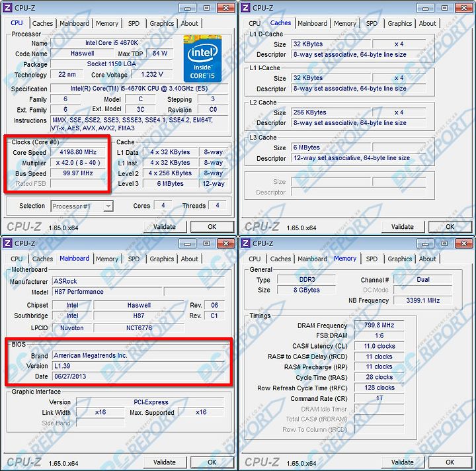
Task: Click OK in the Caches window
Action: [450, 227]
